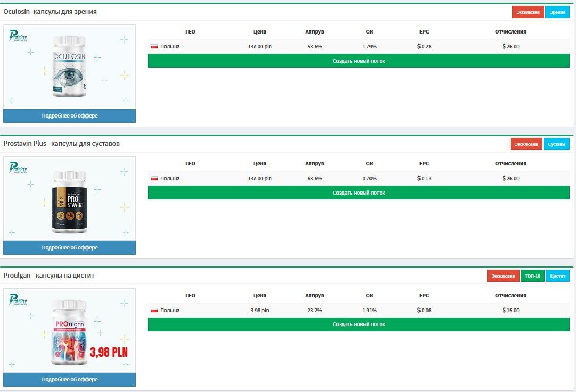
Task: Click 'ГЕО' header in Oculosin table
Action: point(190,31)
